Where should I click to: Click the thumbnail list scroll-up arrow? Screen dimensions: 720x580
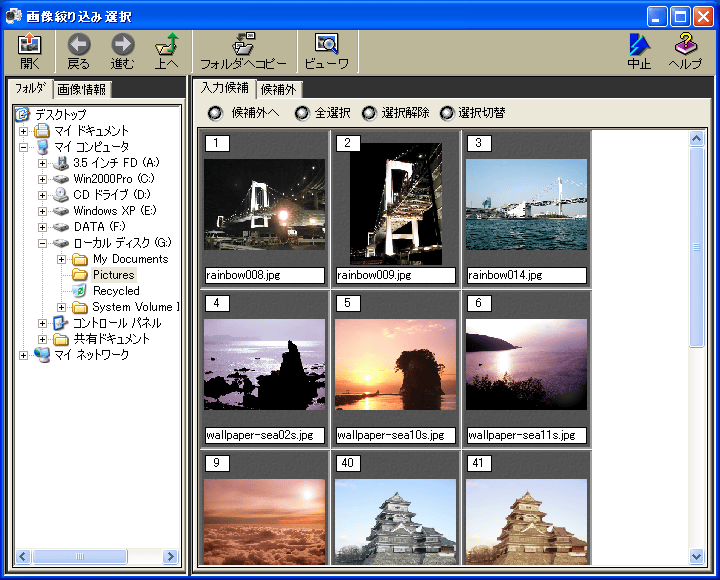pos(697,138)
